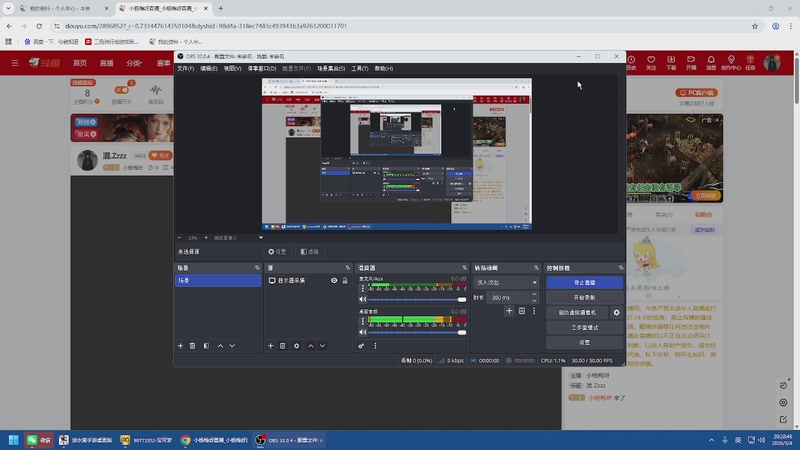Image resolution: width=800 pixels, height=450 pixels.
Task: Click the Settings button in controls panel
Action: [x=584, y=342]
